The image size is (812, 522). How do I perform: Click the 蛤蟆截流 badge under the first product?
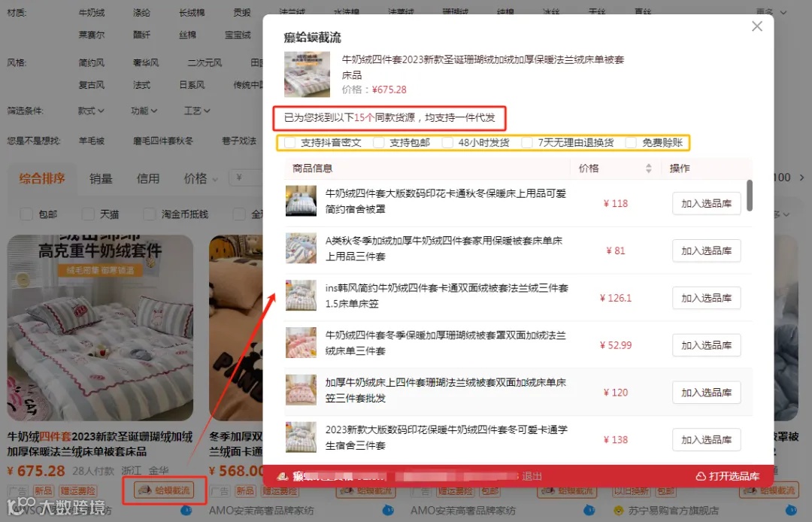(164, 490)
